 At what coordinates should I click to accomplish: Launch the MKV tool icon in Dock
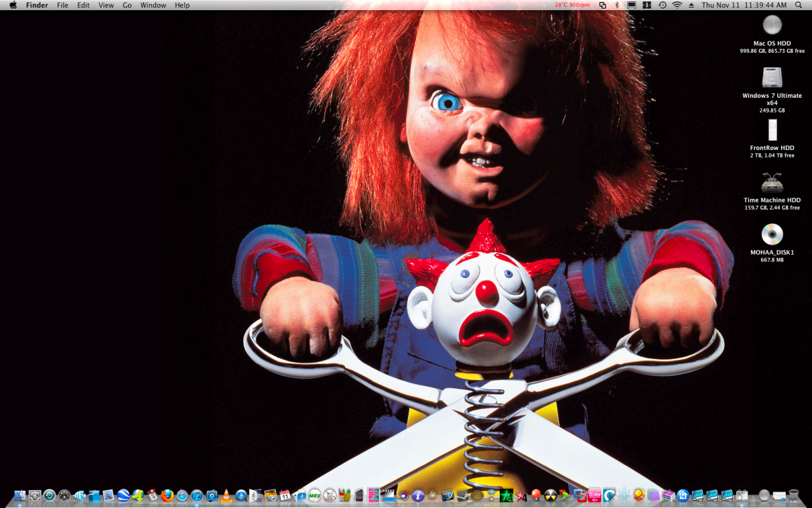tap(315, 495)
